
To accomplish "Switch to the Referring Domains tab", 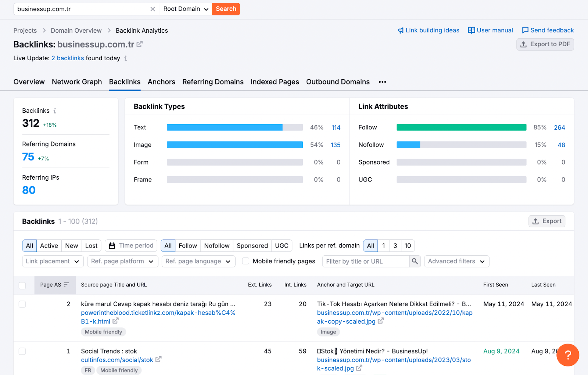I will (213, 82).
